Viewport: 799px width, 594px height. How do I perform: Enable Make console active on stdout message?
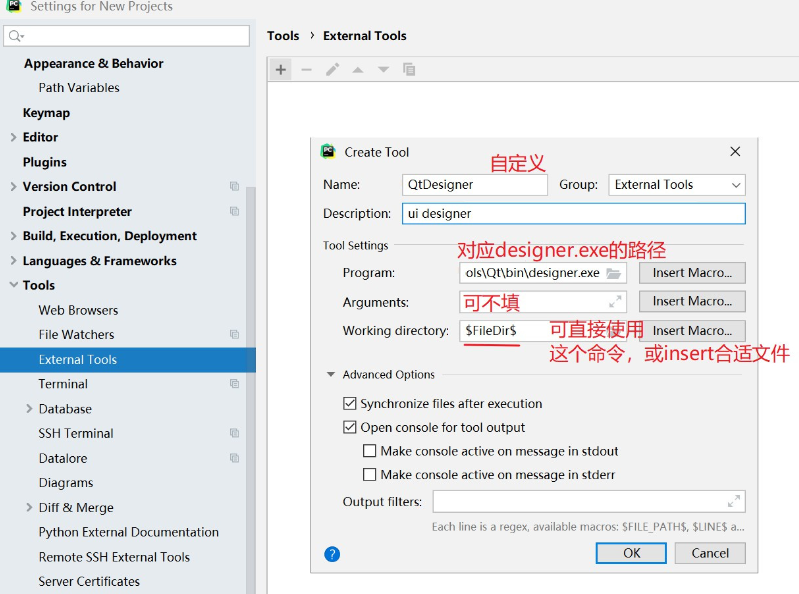click(369, 451)
